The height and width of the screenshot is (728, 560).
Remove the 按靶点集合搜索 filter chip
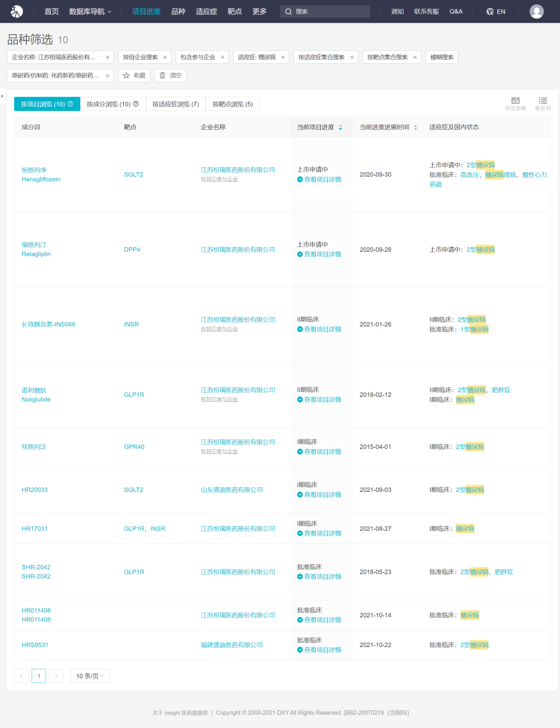pyautogui.click(x=415, y=58)
